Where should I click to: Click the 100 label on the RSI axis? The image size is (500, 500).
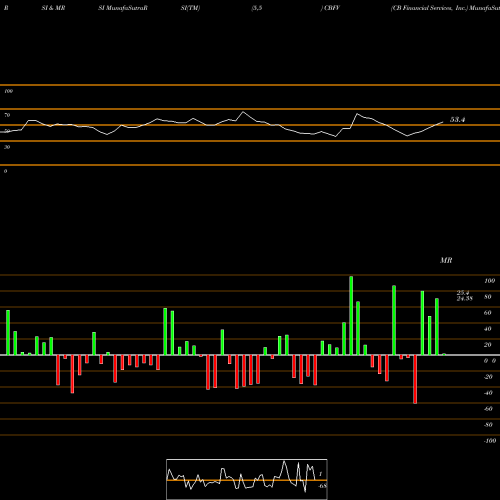coord(8,91)
